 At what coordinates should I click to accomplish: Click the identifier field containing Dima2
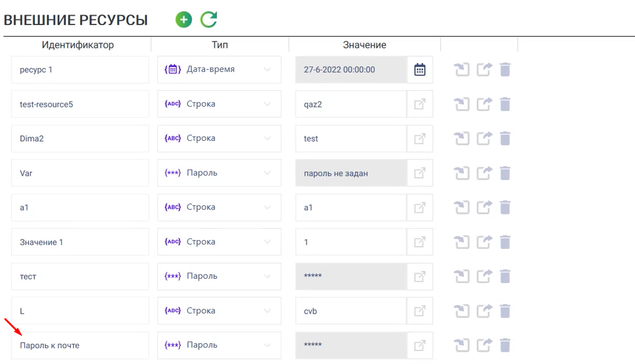80,138
